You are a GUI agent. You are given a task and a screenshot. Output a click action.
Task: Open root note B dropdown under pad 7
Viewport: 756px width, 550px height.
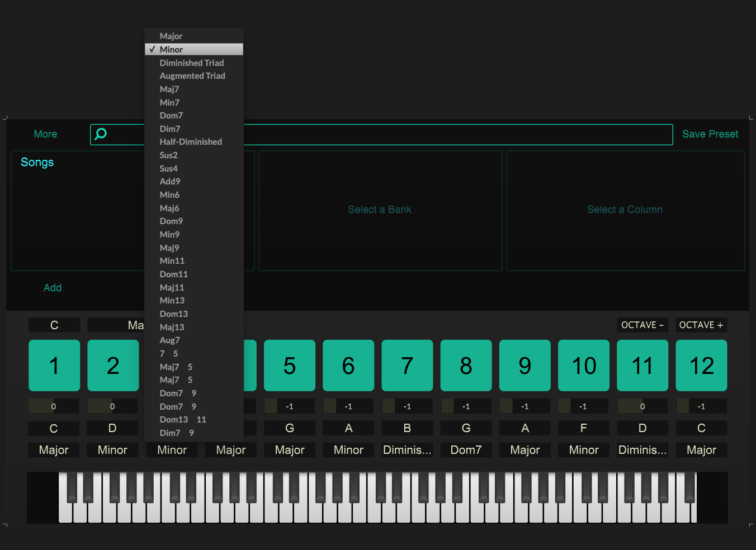(407, 428)
